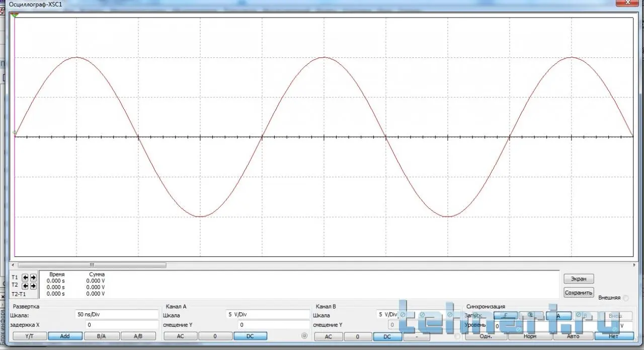Choose trigger source A in Синхронизация
The height and width of the screenshot is (350, 644).
558,316
